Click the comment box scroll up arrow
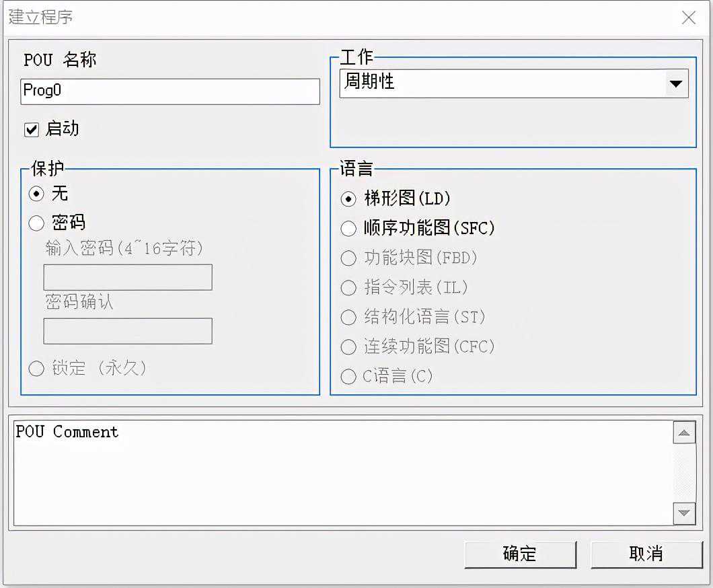This screenshot has height=588, width=713. [x=684, y=433]
